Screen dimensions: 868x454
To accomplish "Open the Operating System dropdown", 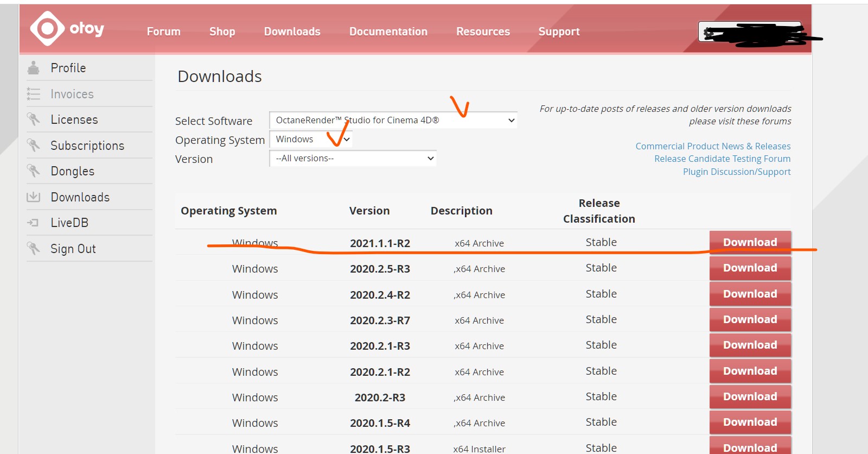I will point(311,139).
